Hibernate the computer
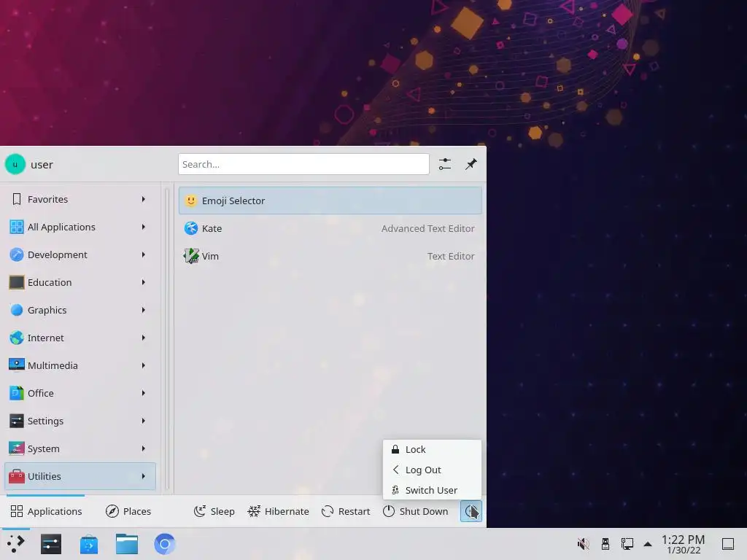 point(278,511)
